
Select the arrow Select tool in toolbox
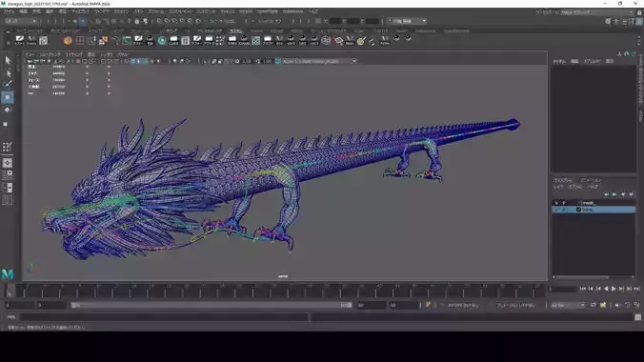(x=8, y=60)
